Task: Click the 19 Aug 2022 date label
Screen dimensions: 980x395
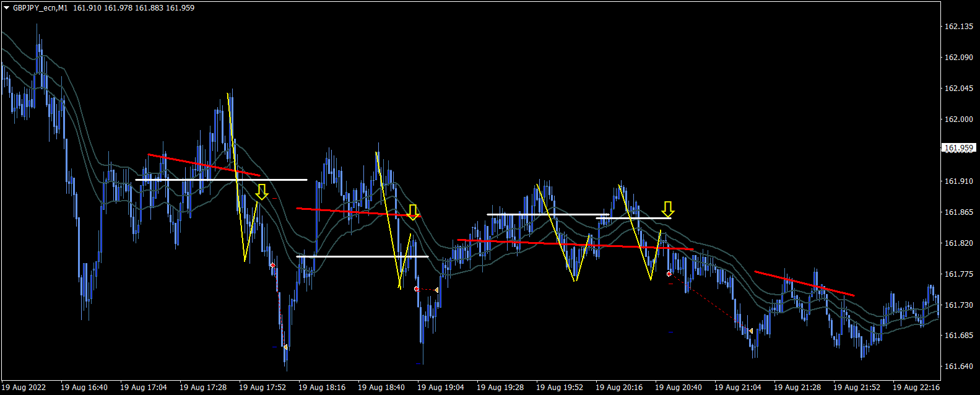Action: [24, 388]
